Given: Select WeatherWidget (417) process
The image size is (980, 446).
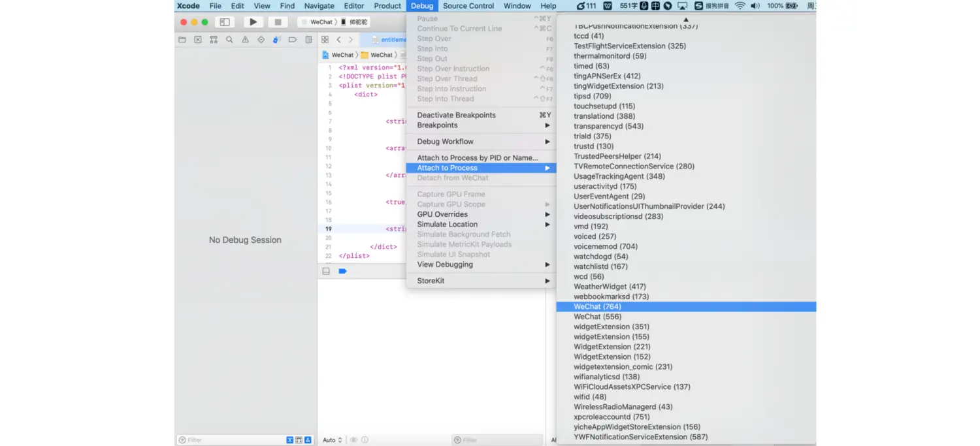Looking at the screenshot, I should [x=686, y=287].
